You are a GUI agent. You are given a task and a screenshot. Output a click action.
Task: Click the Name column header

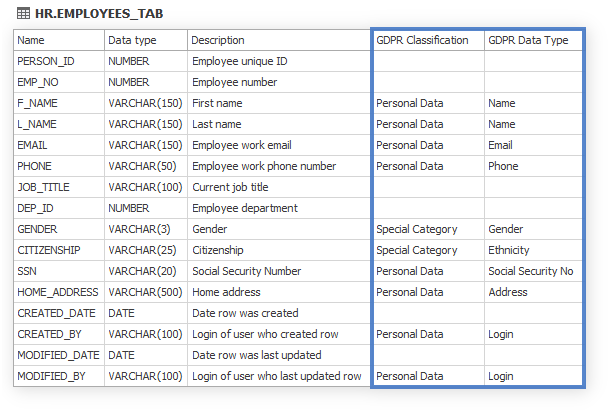59,40
